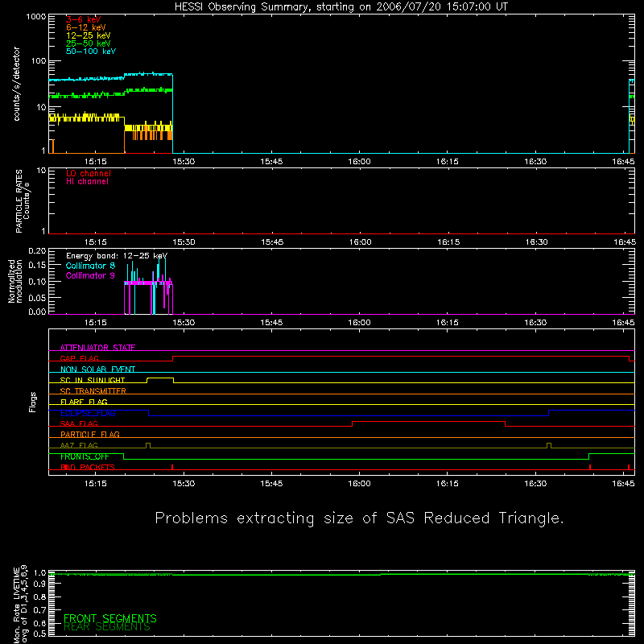Select the olive A4Z_FLAG label below PARTICLE_FLAG
644x644 pixels.
pos(79,445)
